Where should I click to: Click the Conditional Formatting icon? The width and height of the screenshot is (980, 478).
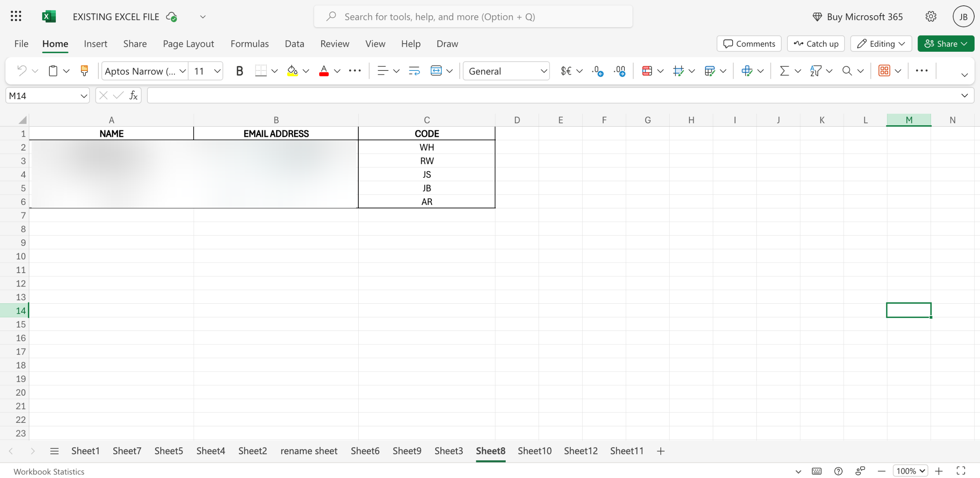pyautogui.click(x=647, y=71)
